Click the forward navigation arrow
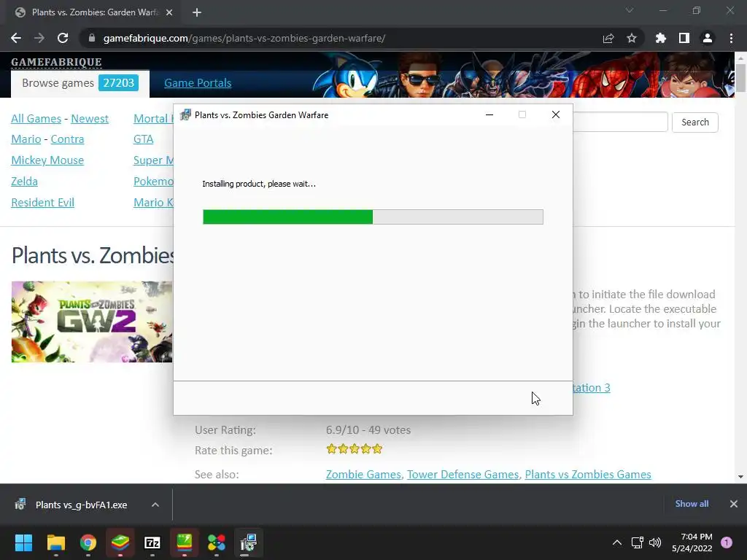 pos(39,38)
